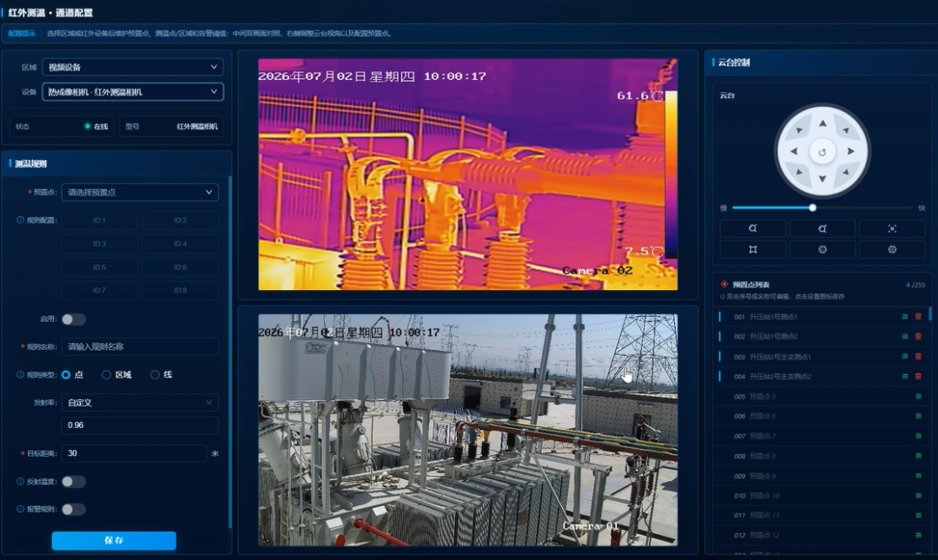The width and height of the screenshot is (938, 560).
Task: Click green set icon for 预置点 5
Action: click(x=918, y=396)
